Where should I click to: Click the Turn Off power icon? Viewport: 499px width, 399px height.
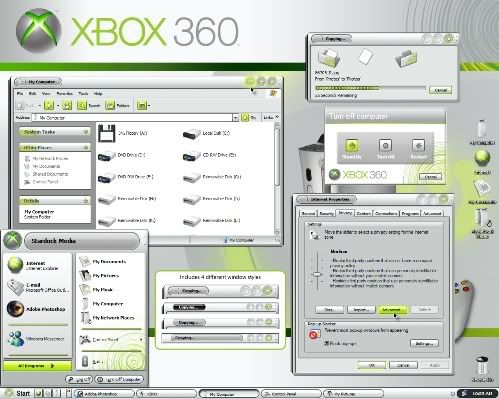click(x=385, y=145)
